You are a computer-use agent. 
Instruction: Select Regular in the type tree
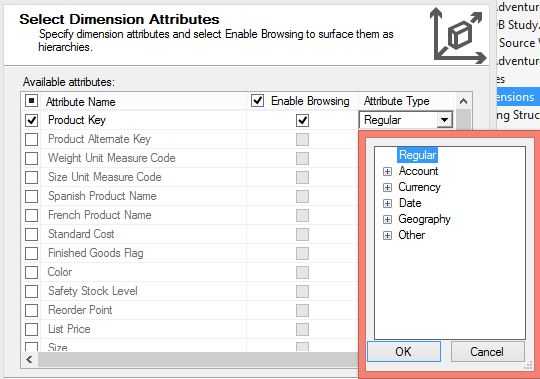(x=418, y=155)
